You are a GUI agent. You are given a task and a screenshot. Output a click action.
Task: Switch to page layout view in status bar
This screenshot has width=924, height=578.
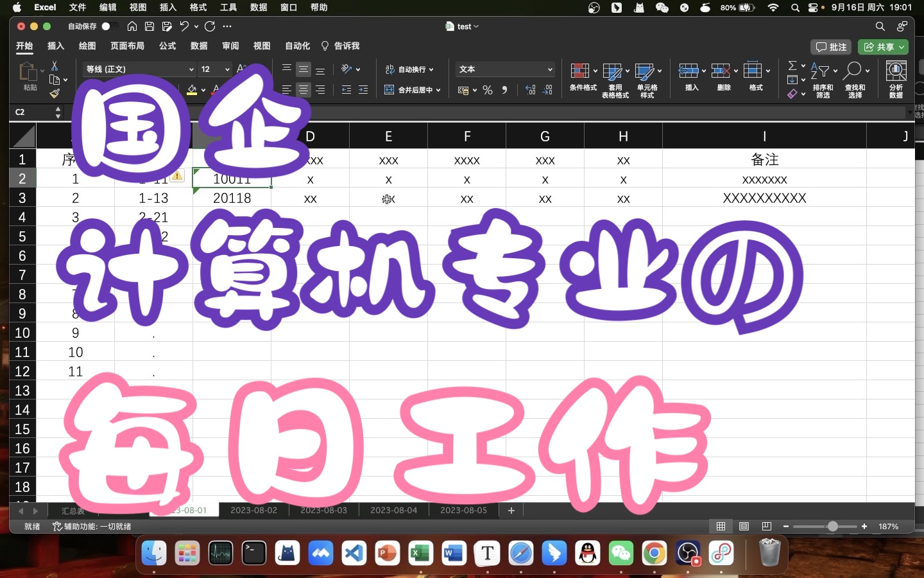[x=744, y=526]
